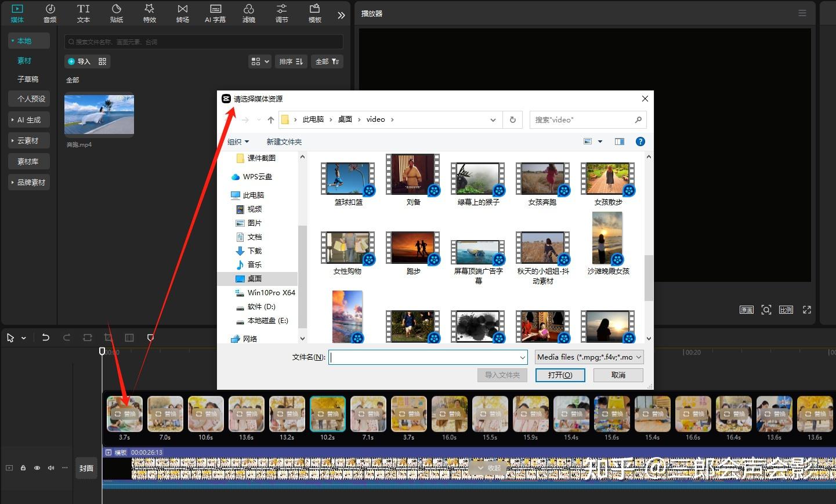Enter fullscreen preview mode
836x504 pixels.
pos(806,310)
